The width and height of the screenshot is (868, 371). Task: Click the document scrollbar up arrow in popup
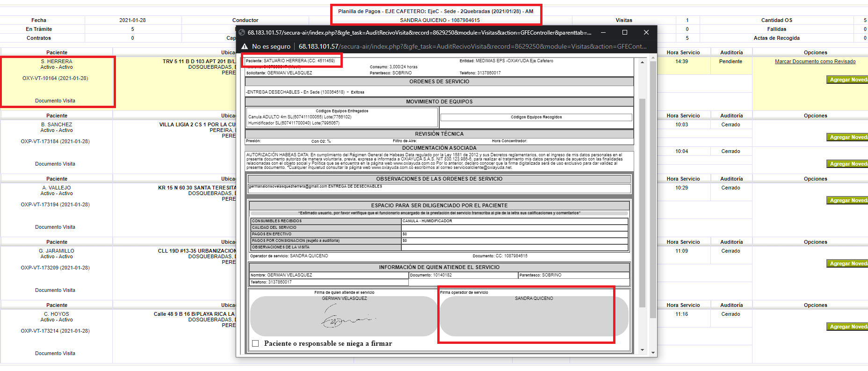(x=642, y=62)
